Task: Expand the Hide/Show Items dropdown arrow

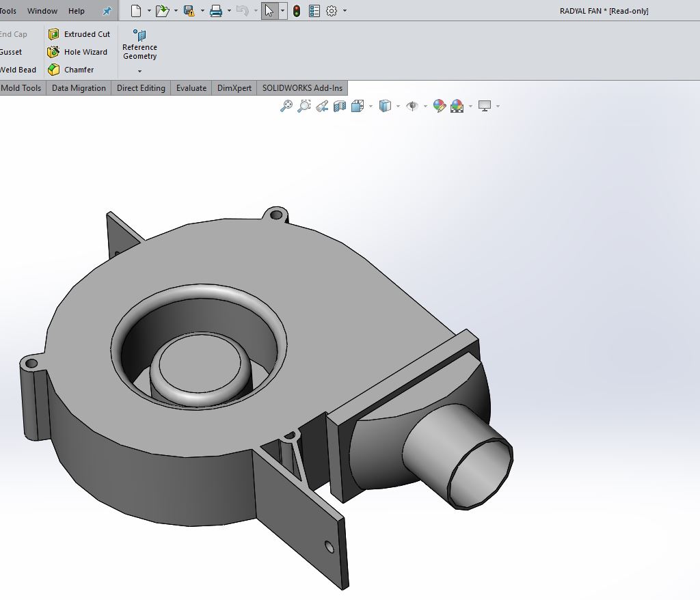Action: click(x=425, y=106)
